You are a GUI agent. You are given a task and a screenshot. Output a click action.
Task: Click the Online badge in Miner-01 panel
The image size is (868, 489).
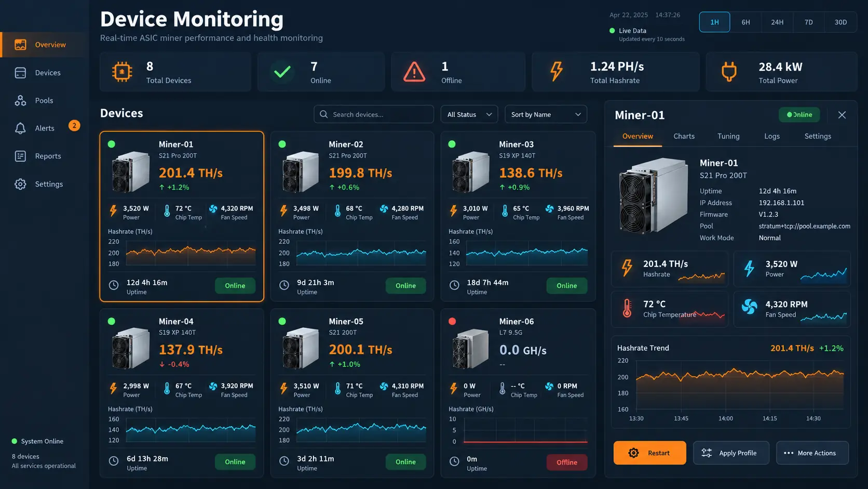coord(799,115)
